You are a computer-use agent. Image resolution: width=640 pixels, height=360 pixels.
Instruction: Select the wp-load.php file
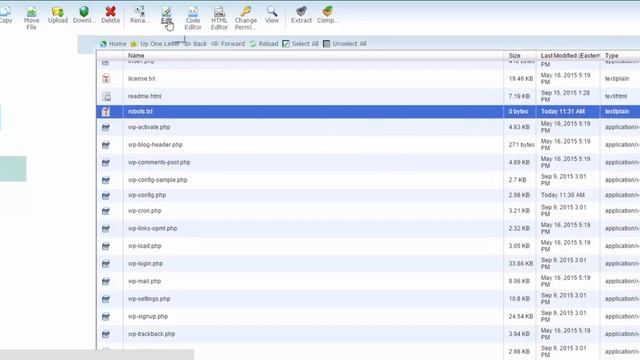pos(144,246)
